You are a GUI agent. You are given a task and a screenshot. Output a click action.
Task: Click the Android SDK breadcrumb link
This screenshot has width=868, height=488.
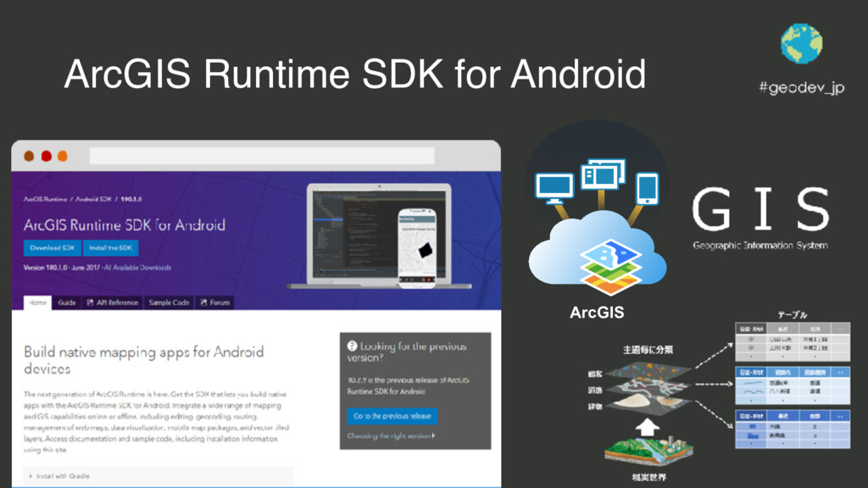[93, 199]
